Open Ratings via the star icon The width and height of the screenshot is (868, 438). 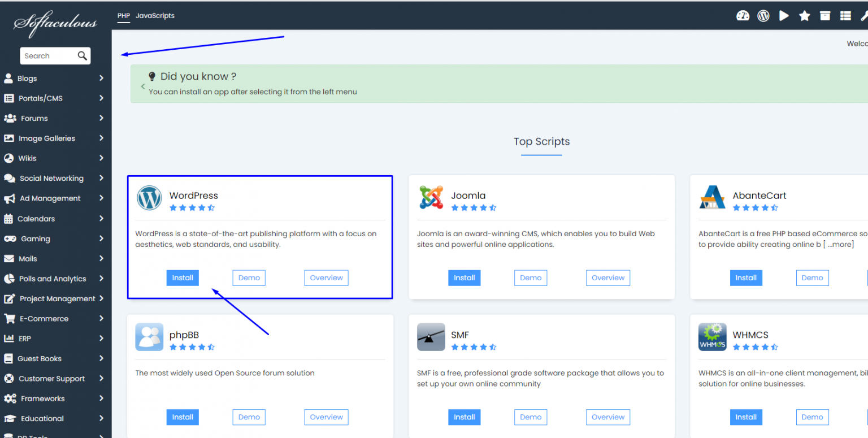tap(804, 15)
